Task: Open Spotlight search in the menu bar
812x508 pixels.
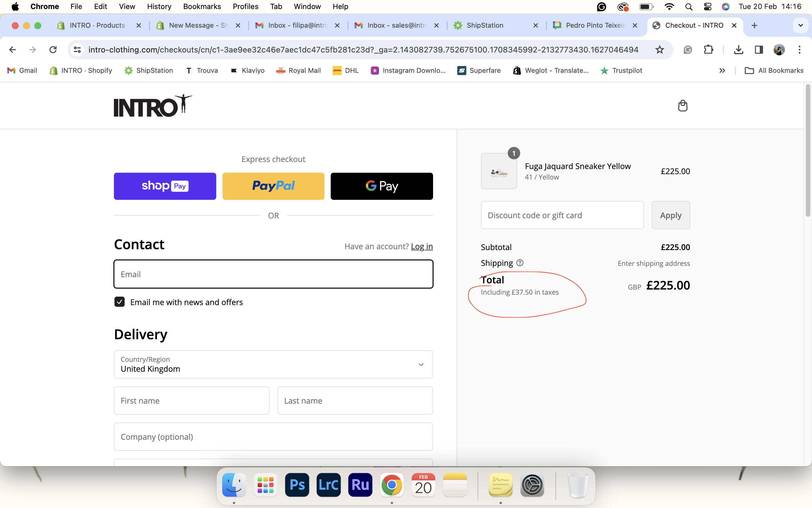Action: [689, 7]
